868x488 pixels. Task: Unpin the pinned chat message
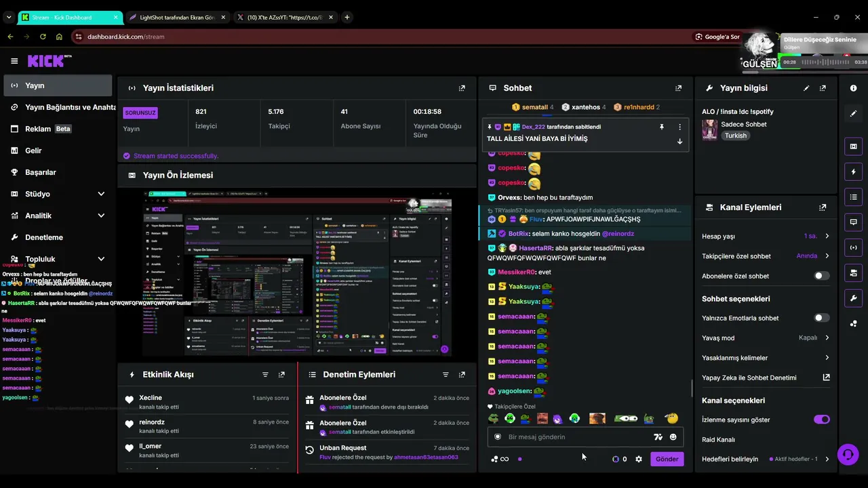click(662, 127)
